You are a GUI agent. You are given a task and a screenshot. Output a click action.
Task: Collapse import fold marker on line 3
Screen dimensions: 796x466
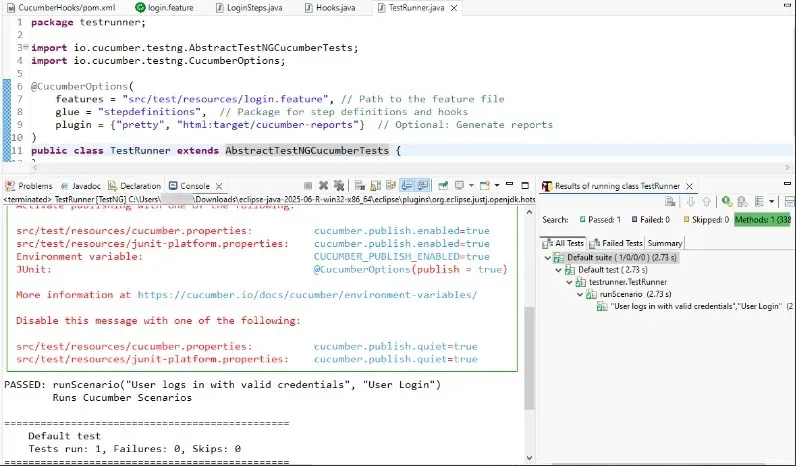(x=26, y=47)
